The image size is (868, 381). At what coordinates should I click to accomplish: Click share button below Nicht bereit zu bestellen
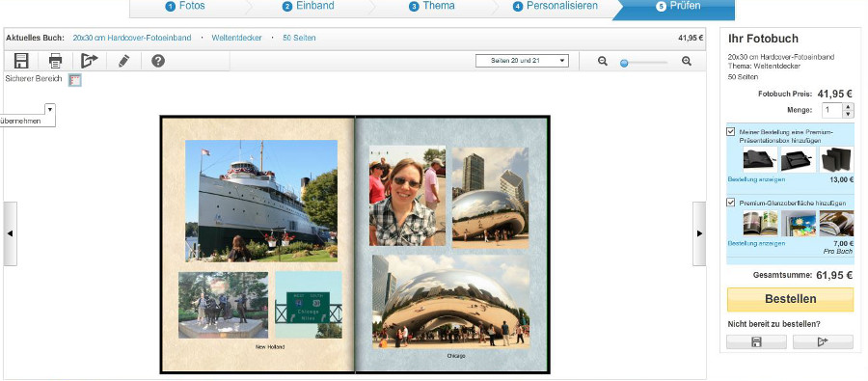(823, 342)
